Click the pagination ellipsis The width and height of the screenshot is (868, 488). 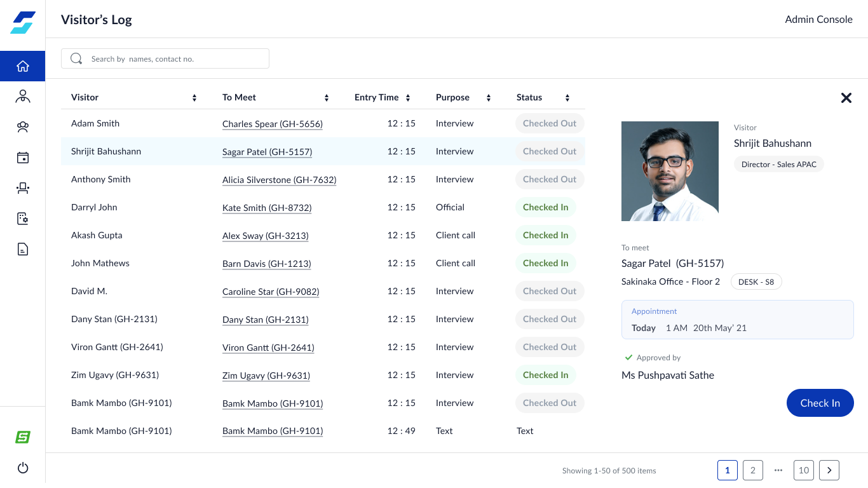point(778,470)
